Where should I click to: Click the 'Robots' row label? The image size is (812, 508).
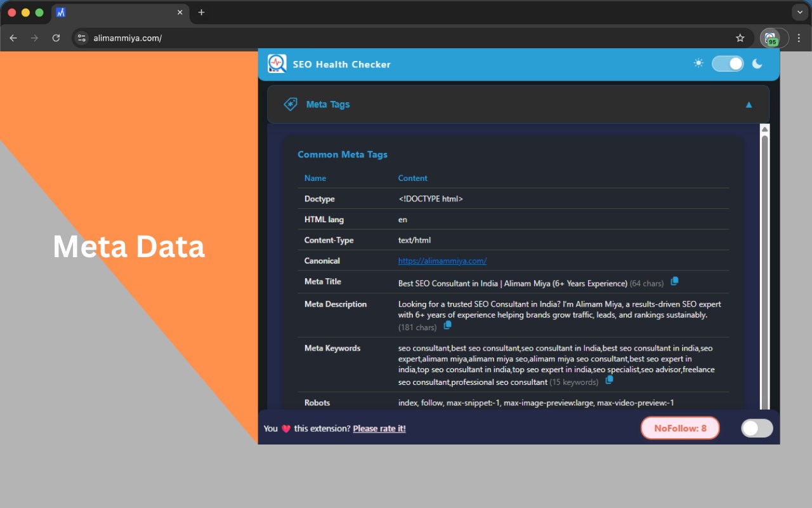[x=317, y=403]
